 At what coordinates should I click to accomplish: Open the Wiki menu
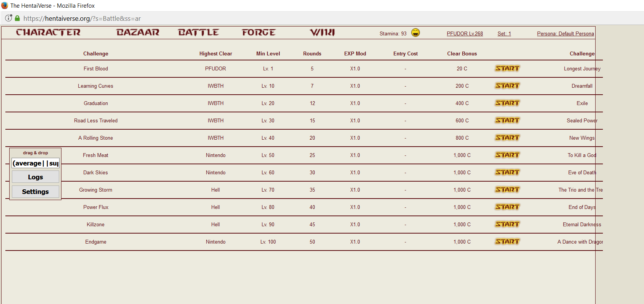322,33
